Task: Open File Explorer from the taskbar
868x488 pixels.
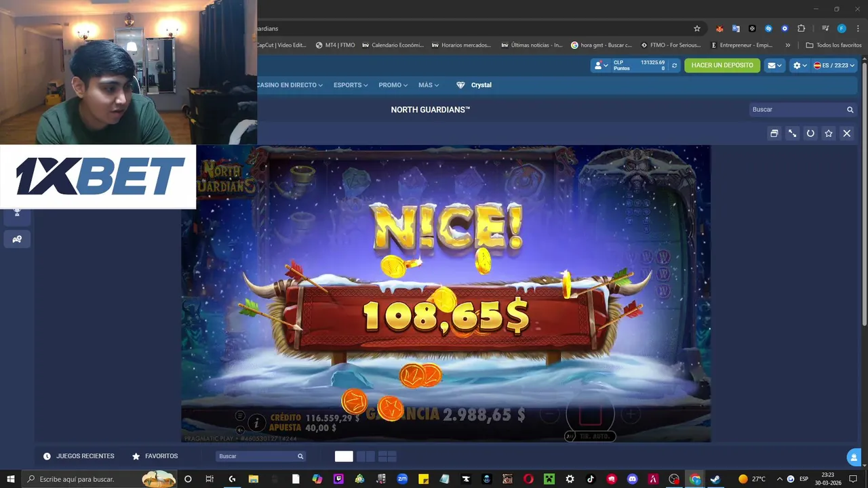Action: click(254, 479)
